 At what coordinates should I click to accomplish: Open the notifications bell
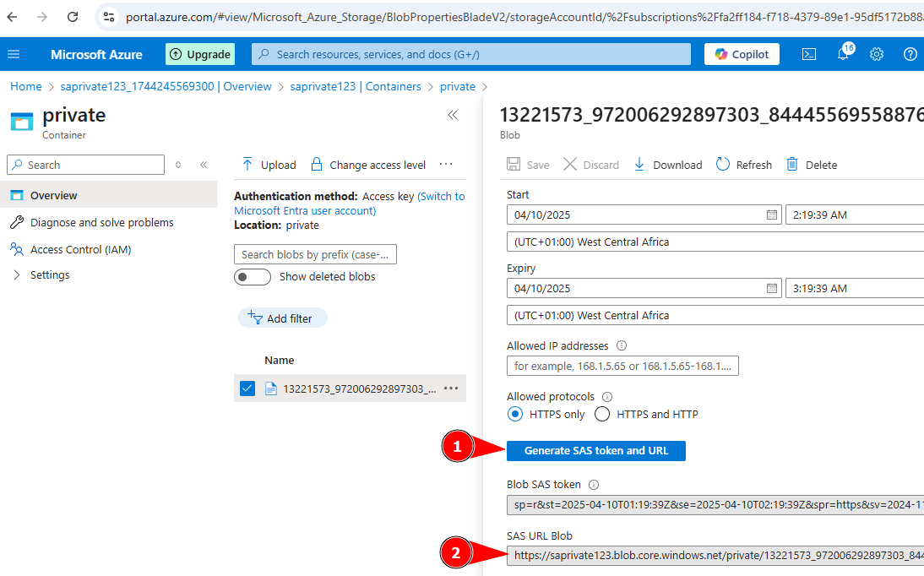click(843, 54)
